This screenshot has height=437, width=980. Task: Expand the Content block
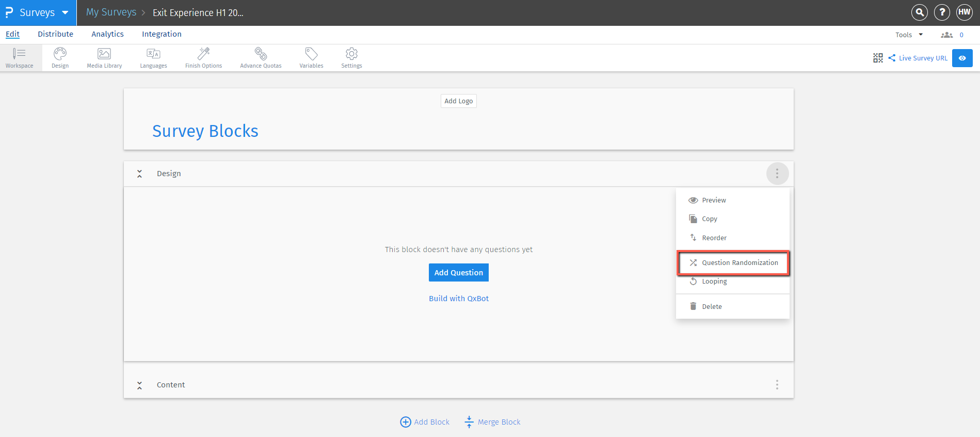click(x=139, y=385)
